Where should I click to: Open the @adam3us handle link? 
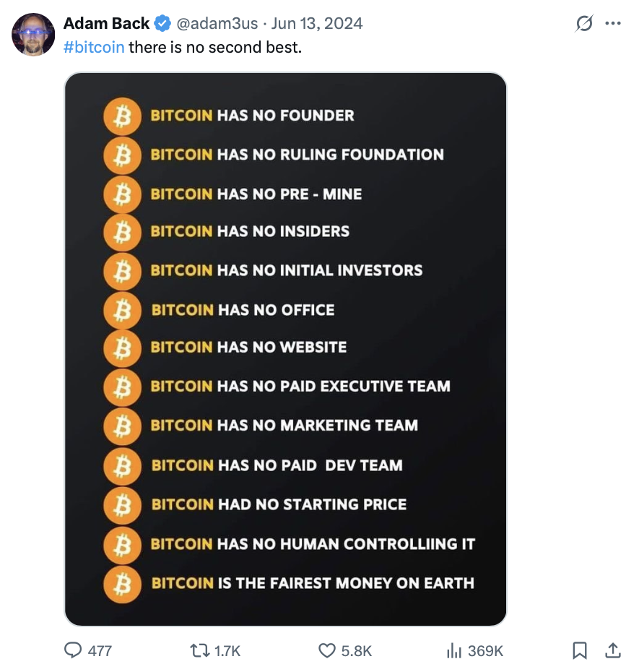[x=217, y=23]
